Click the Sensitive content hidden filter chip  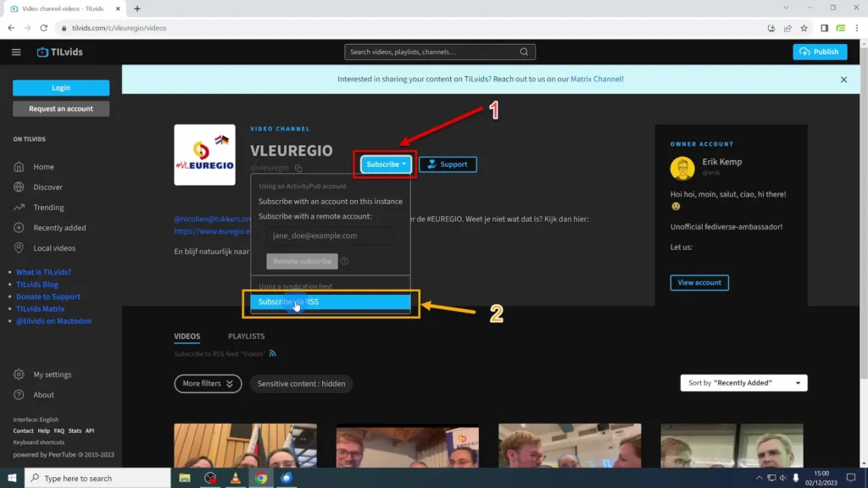301,384
